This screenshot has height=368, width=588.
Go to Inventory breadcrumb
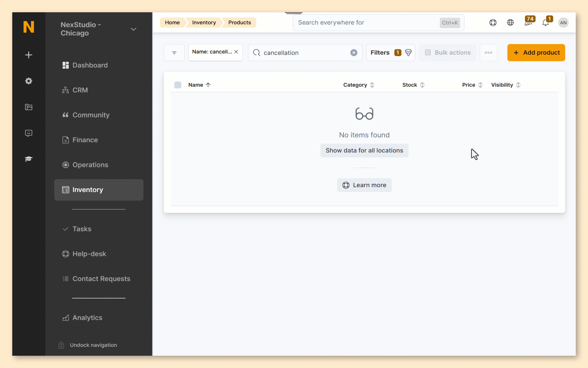[x=204, y=22]
